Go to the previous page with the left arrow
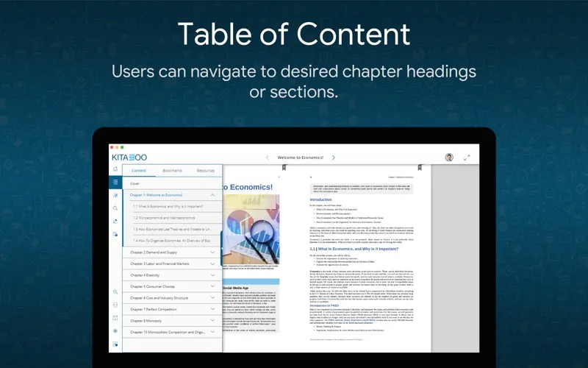This screenshot has height=368, width=588. 267,158
